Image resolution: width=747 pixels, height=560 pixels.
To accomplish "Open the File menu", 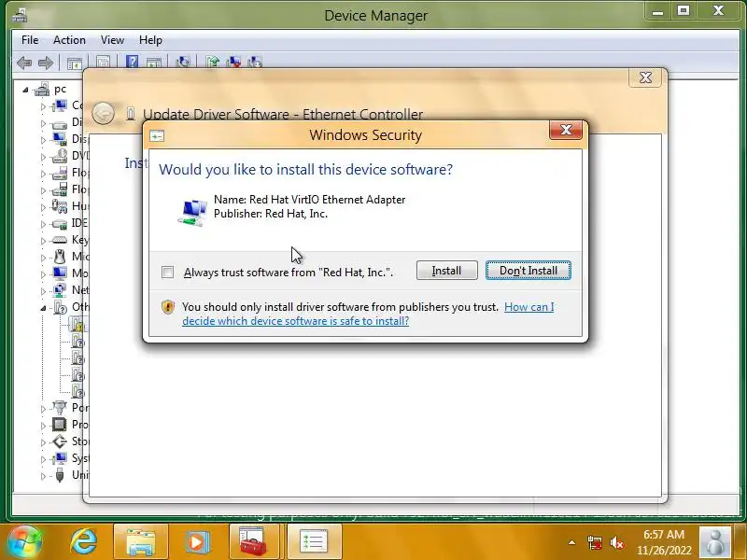I will 30,40.
